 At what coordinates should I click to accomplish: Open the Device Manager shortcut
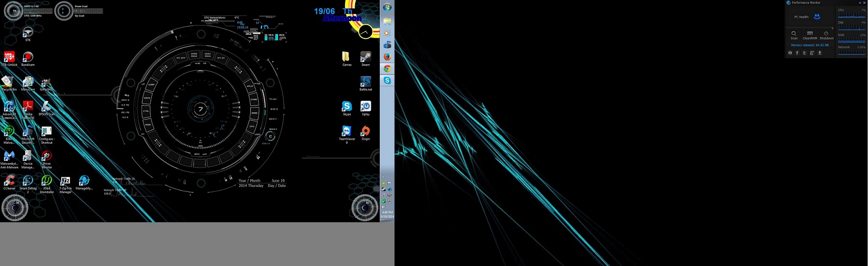(28, 160)
